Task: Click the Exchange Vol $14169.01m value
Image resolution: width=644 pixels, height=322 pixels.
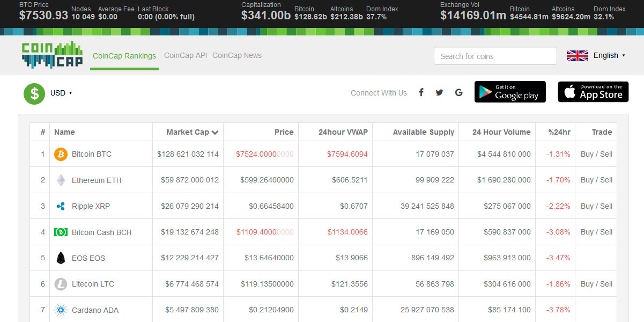Action: pos(473,16)
